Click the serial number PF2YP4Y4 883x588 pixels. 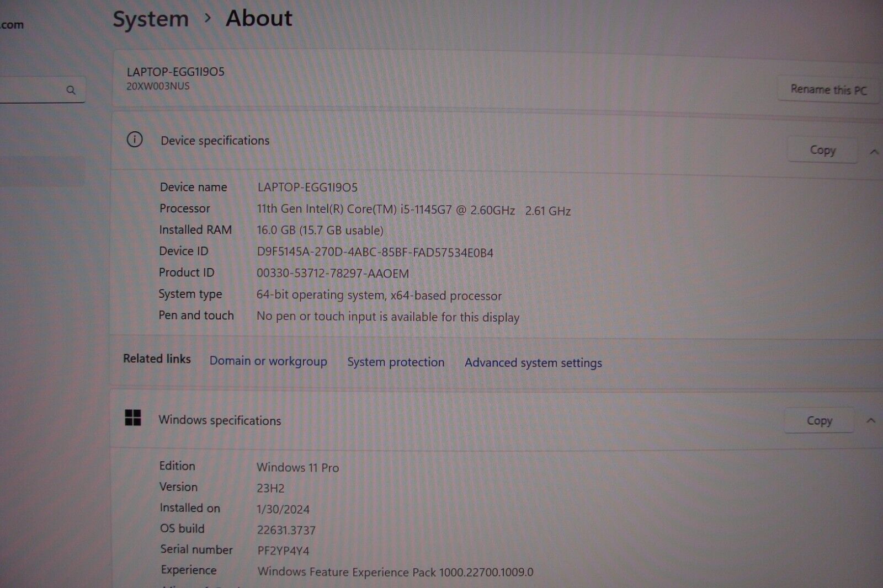(283, 550)
